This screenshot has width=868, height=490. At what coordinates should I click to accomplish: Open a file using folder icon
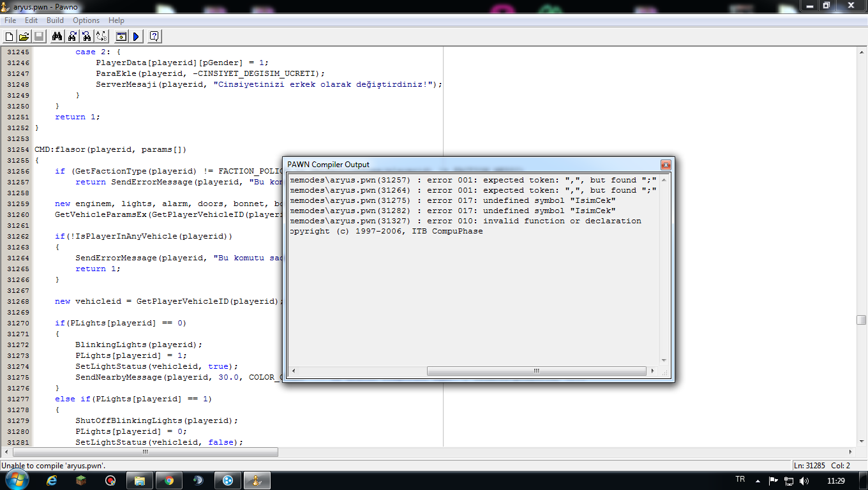(24, 36)
